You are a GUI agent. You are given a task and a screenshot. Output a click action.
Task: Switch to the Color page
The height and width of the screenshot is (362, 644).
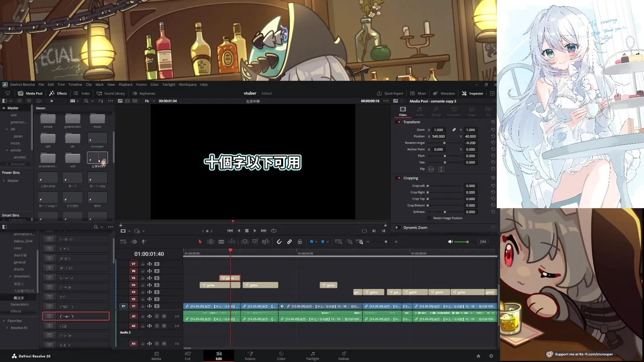coord(281,356)
